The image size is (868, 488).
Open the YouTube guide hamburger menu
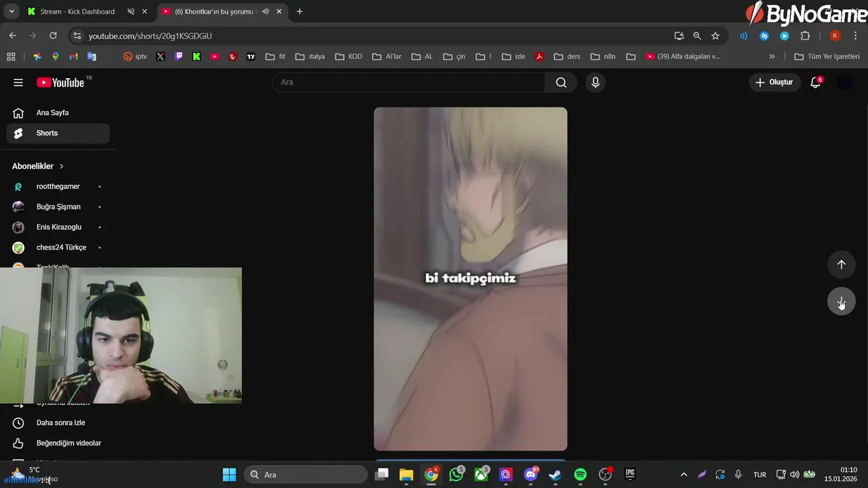(x=18, y=83)
